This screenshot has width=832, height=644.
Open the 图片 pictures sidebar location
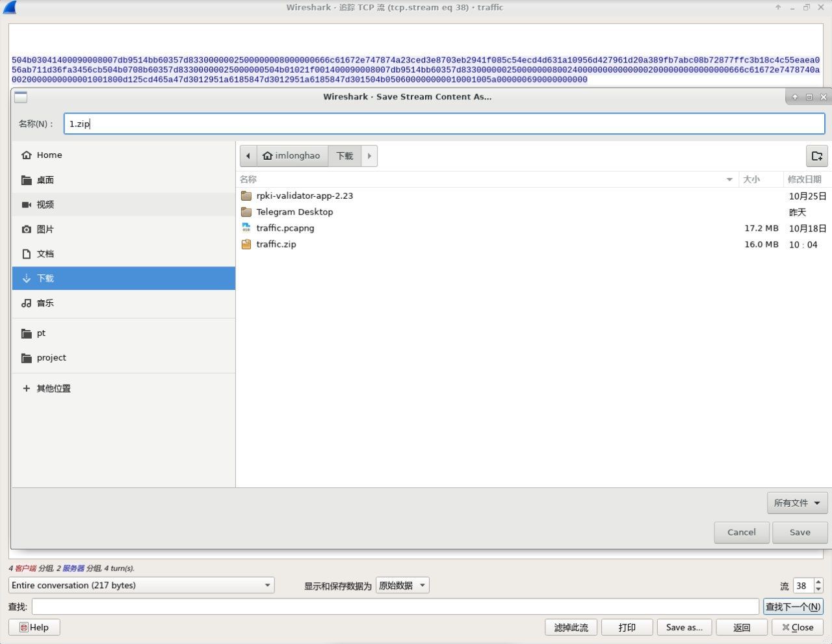click(45, 229)
